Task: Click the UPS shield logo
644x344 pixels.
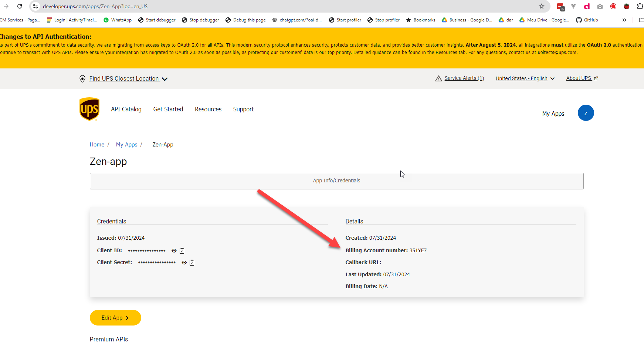Action: click(x=89, y=109)
